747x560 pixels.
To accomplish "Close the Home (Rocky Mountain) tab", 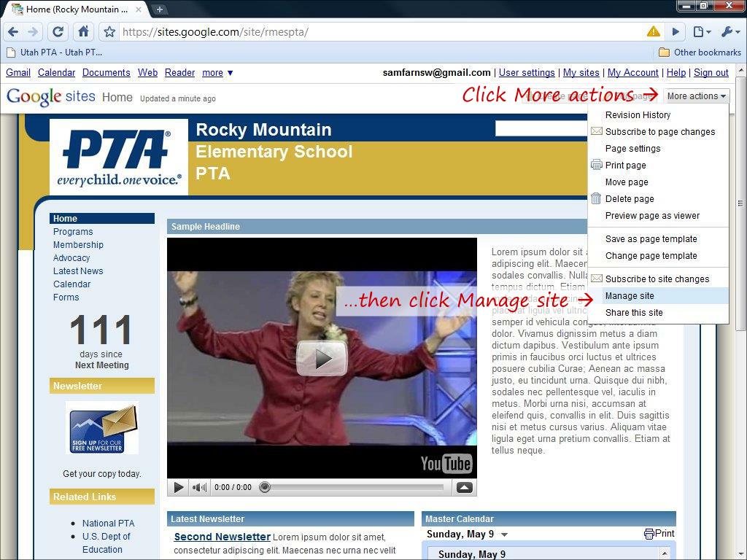I will pos(138,9).
